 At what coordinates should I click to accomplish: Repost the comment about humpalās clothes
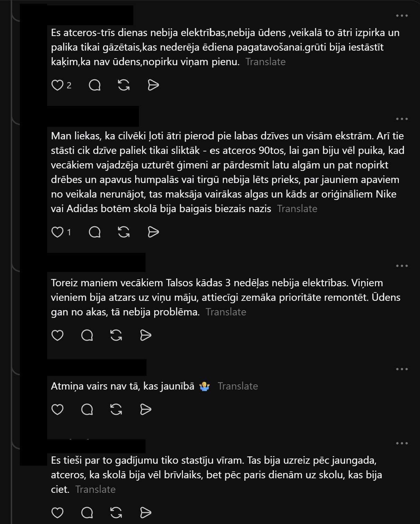pyautogui.click(x=124, y=232)
